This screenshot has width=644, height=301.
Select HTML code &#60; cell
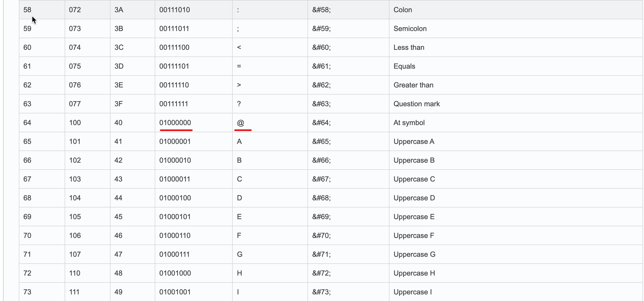click(321, 48)
